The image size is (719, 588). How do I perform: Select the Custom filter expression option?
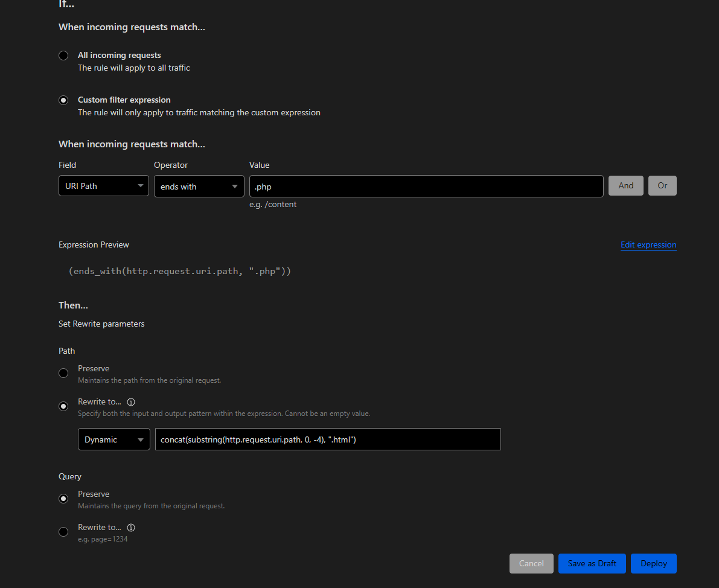[63, 100]
